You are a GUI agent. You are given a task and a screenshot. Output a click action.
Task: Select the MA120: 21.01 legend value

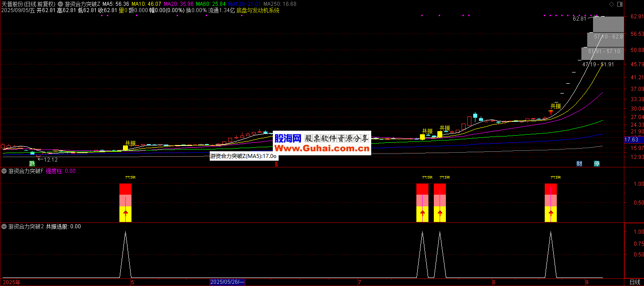point(244,4)
